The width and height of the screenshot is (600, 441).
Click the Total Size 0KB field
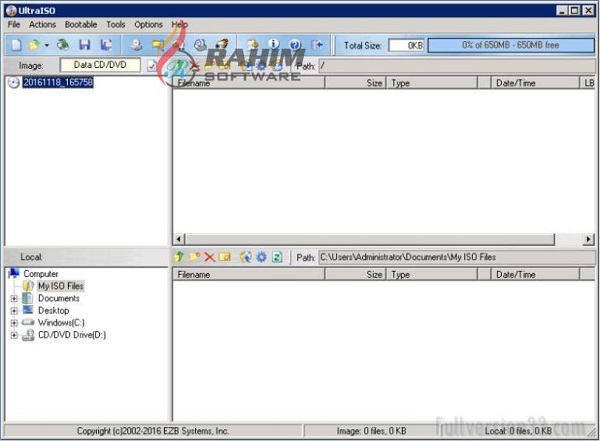tap(406, 46)
